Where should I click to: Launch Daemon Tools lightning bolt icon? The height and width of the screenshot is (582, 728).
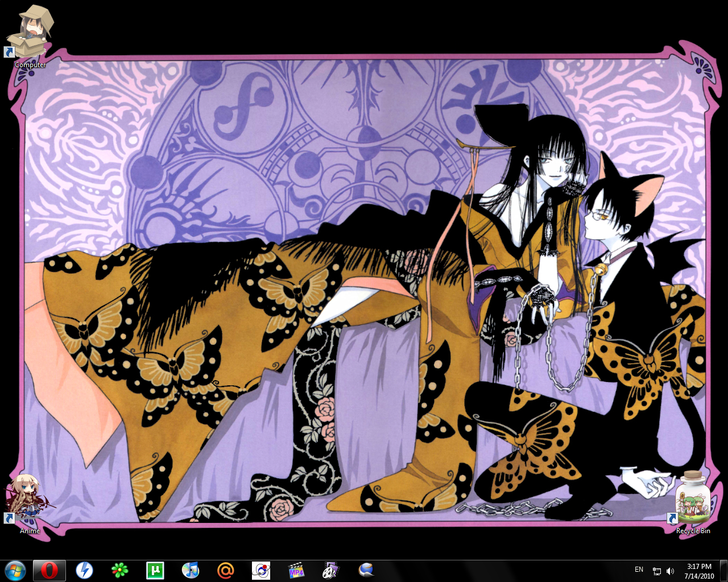(x=85, y=570)
